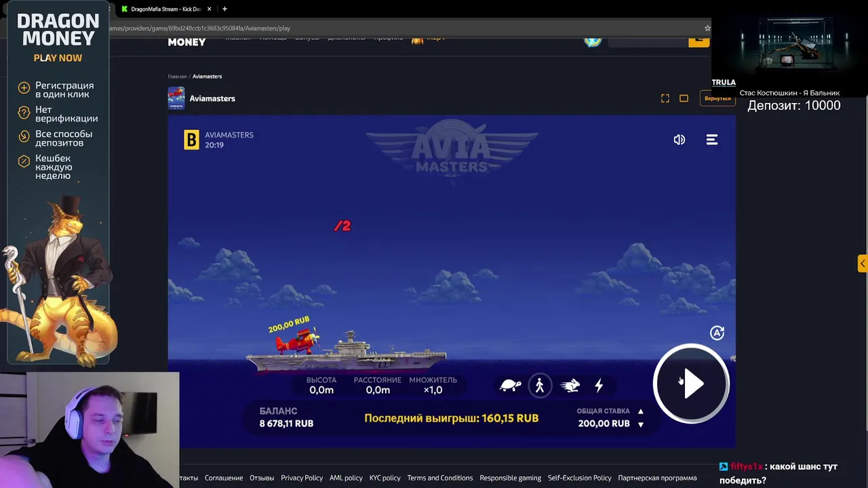Viewport: 868px width, 488px height.
Task: Click the PLAY NOW banner text
Action: (x=58, y=58)
